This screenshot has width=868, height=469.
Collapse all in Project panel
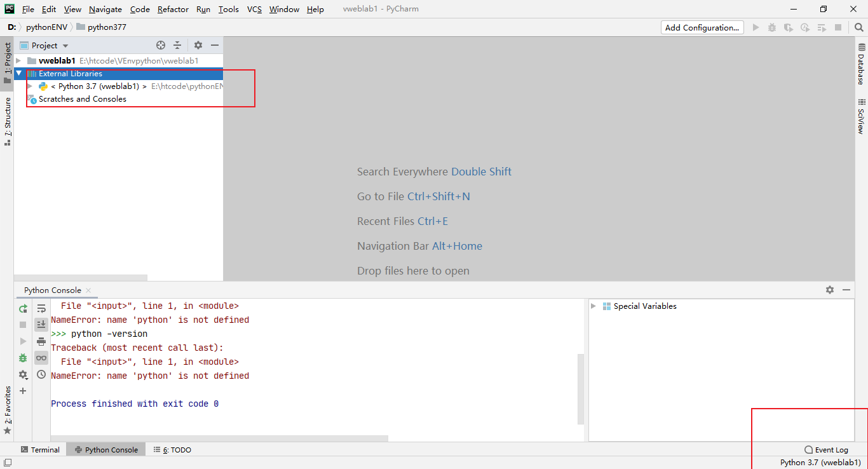coord(177,45)
